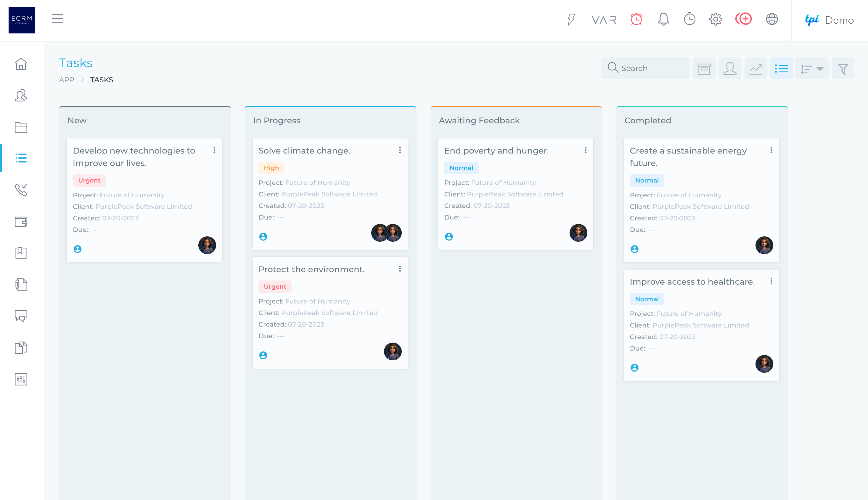Image resolution: width=868 pixels, height=500 pixels.
Task: Click assigned user avatar on End poverty card
Action: point(578,233)
